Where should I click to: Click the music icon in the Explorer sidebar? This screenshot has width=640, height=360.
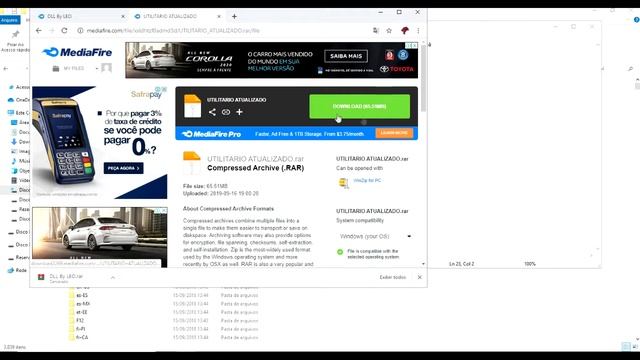(14, 161)
